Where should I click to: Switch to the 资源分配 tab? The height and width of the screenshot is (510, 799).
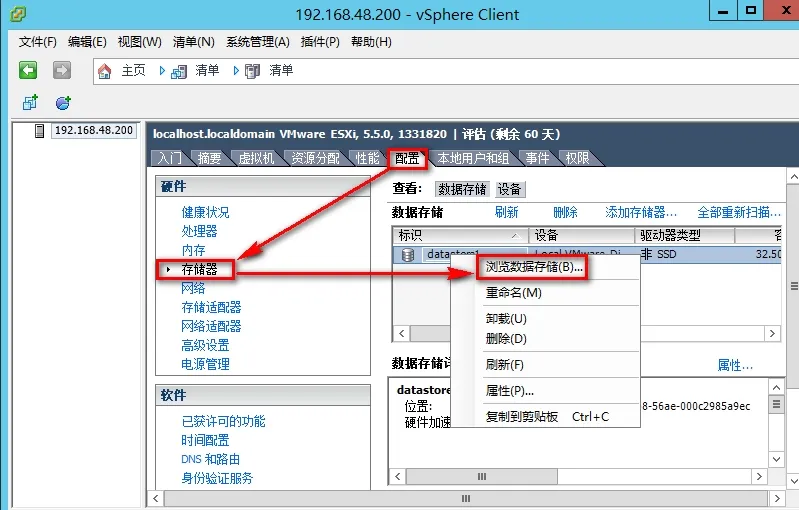315,158
